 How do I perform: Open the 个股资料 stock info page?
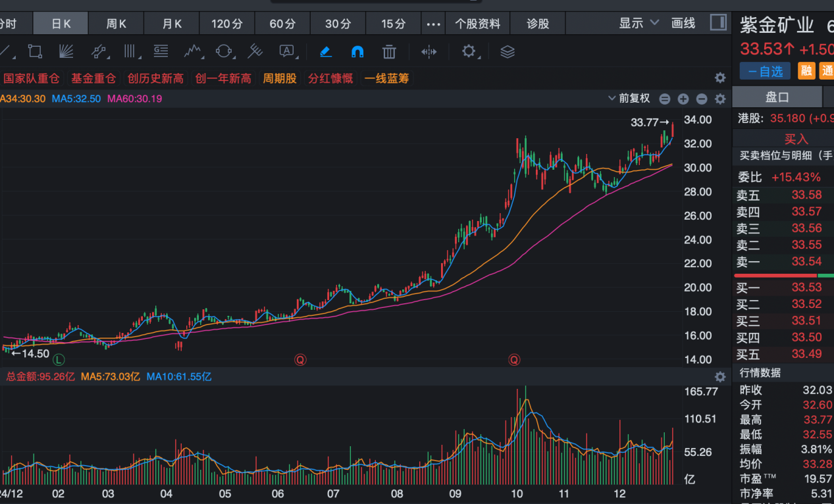tap(478, 24)
